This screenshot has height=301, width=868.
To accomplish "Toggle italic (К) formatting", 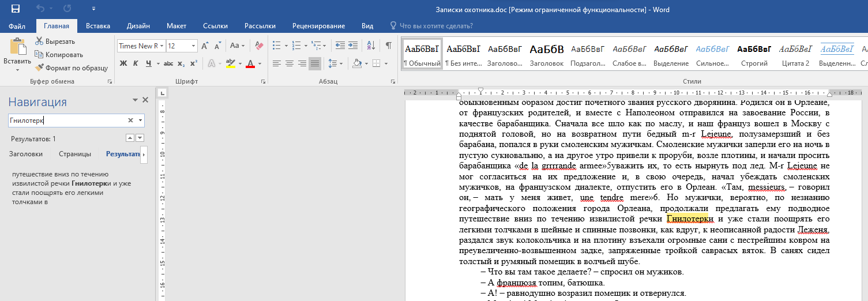I will (136, 63).
